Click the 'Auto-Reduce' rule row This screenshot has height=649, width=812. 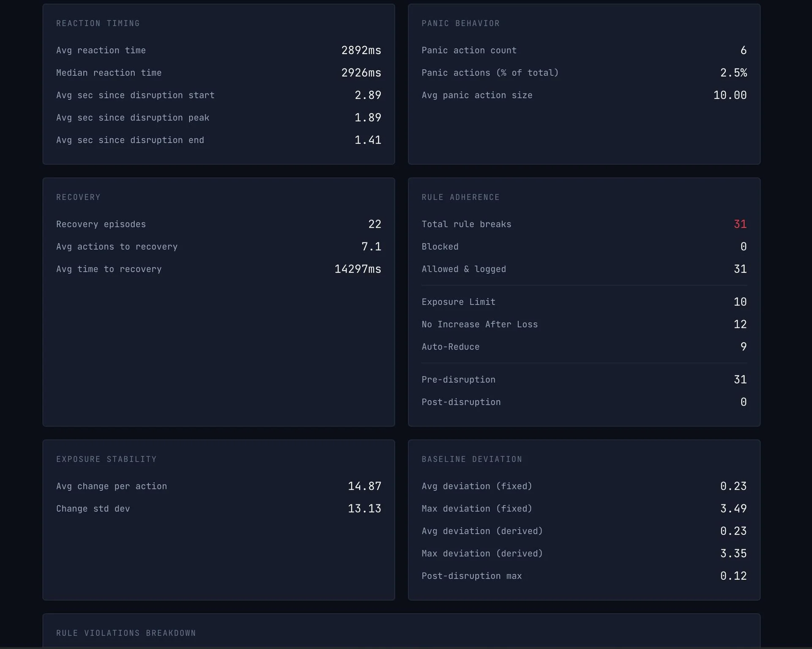tap(584, 347)
